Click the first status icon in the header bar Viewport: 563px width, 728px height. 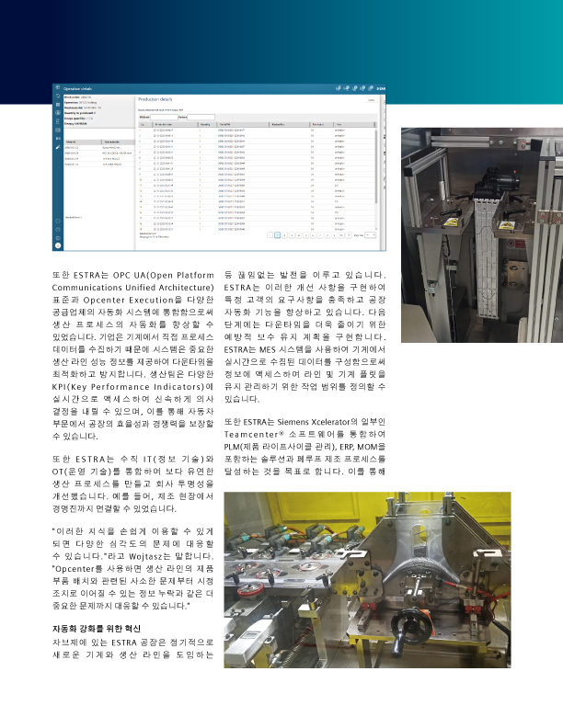click(x=339, y=88)
